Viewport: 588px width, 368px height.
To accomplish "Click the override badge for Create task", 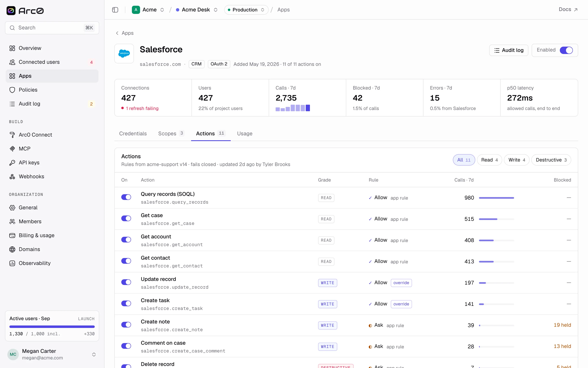I will [401, 304].
